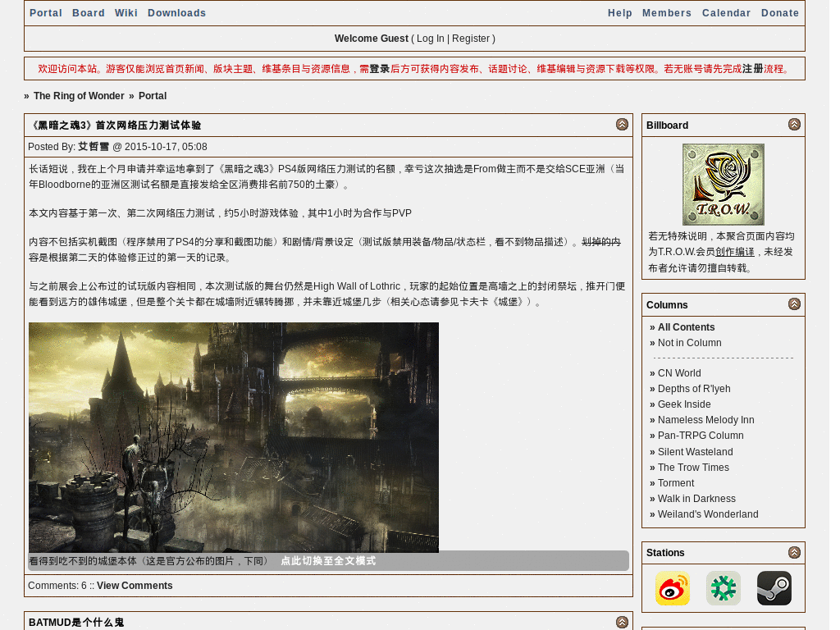The width and height of the screenshot is (840, 630).
Task: Open View Comments for the article
Action: [x=135, y=586]
